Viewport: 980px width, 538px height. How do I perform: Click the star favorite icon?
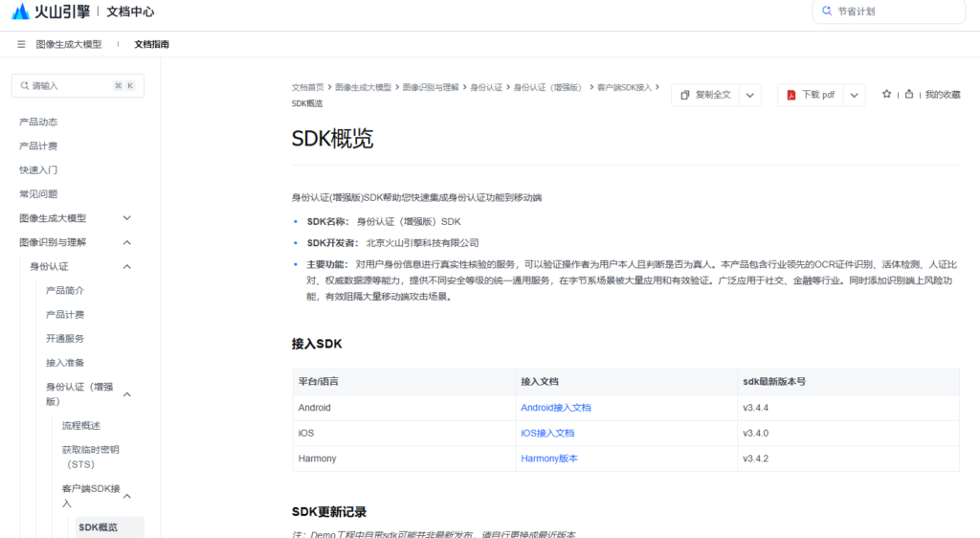[x=886, y=95]
